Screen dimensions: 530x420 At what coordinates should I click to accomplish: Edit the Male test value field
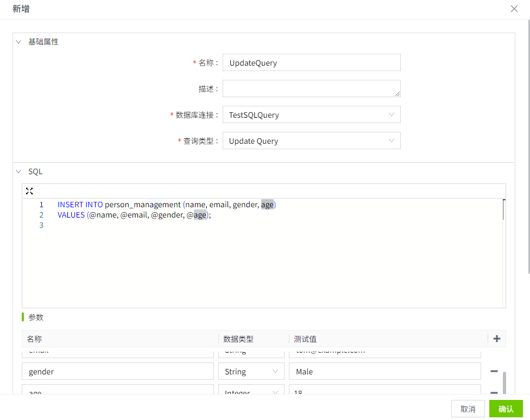384,372
